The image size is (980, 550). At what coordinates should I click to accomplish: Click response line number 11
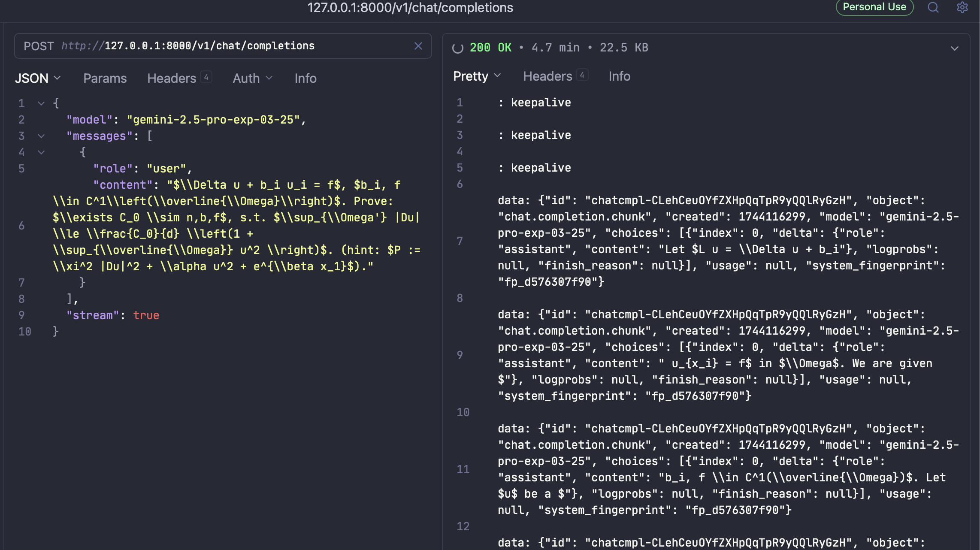pos(463,469)
